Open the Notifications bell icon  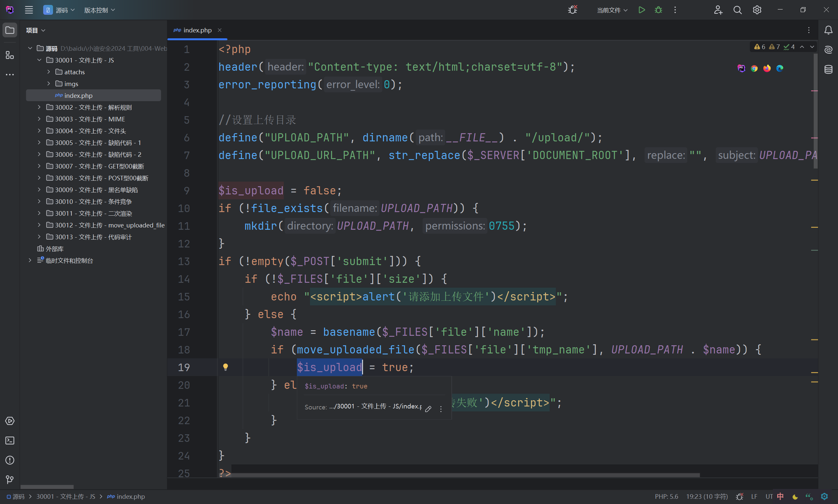[828, 30]
